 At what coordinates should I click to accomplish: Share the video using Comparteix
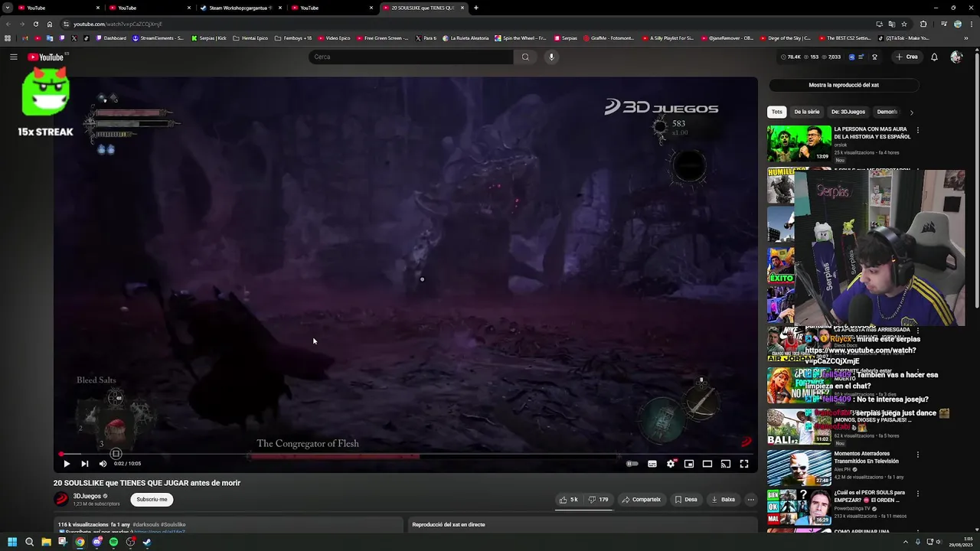pos(641,500)
